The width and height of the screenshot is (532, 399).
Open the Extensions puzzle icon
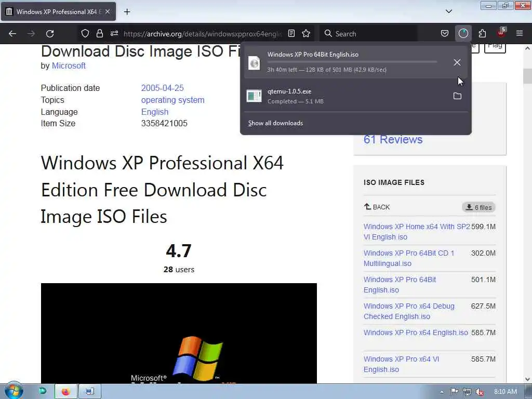pyautogui.click(x=482, y=34)
